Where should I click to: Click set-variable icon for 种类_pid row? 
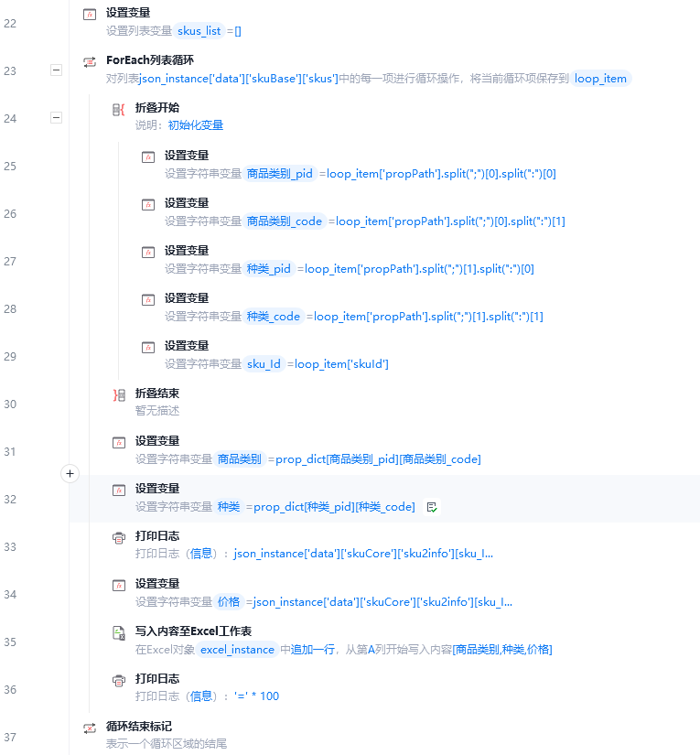[x=148, y=252]
